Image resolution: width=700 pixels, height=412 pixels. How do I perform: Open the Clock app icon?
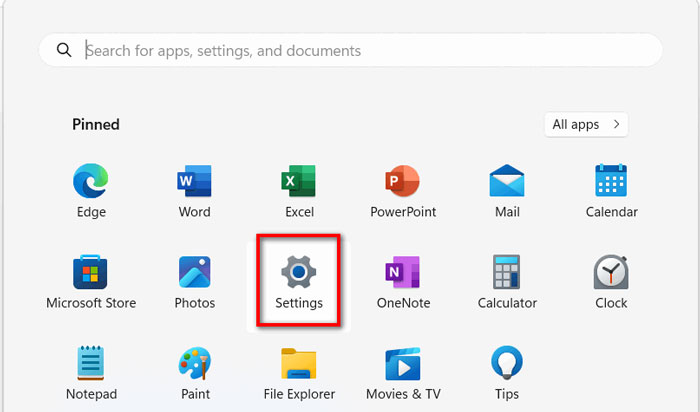click(611, 272)
